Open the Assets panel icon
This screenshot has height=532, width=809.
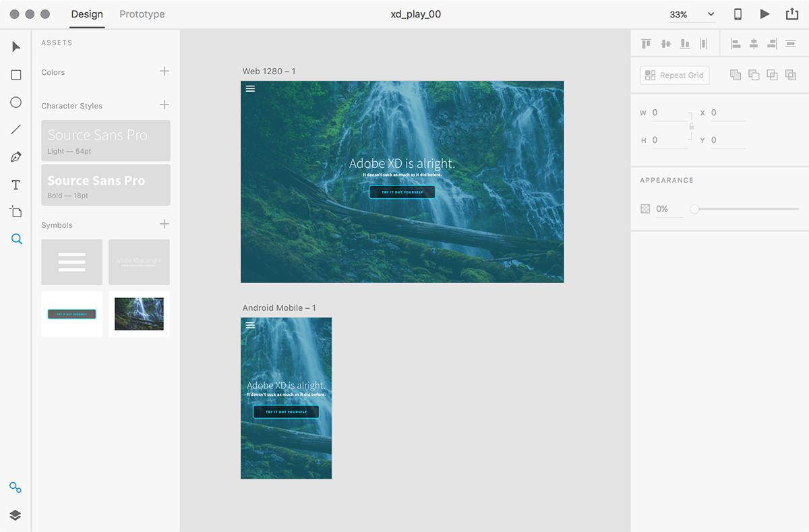[16, 487]
